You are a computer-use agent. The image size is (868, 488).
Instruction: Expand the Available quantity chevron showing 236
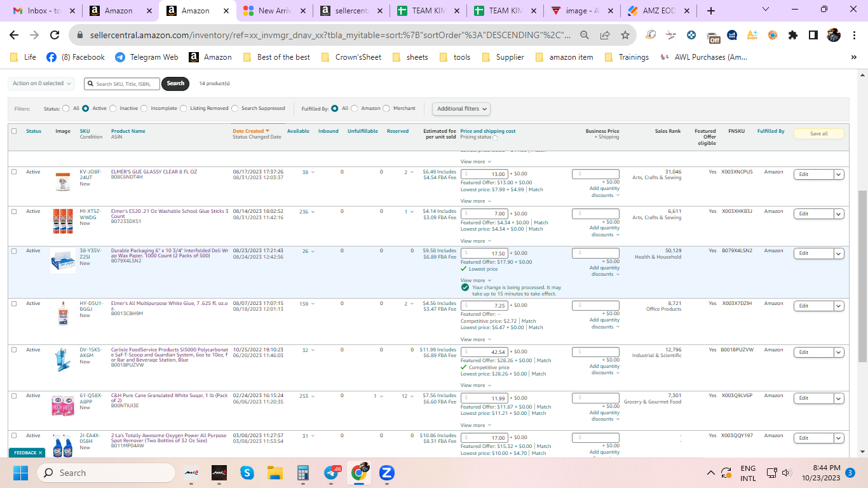pyautogui.click(x=313, y=212)
